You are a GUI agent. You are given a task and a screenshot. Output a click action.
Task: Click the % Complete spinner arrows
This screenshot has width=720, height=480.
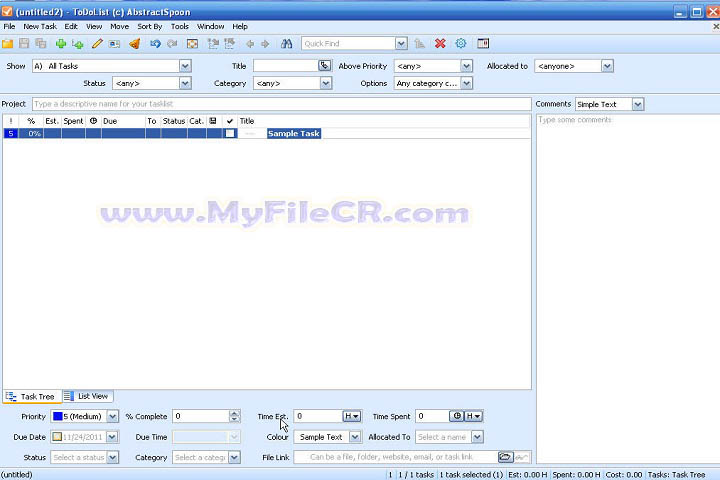click(x=234, y=416)
